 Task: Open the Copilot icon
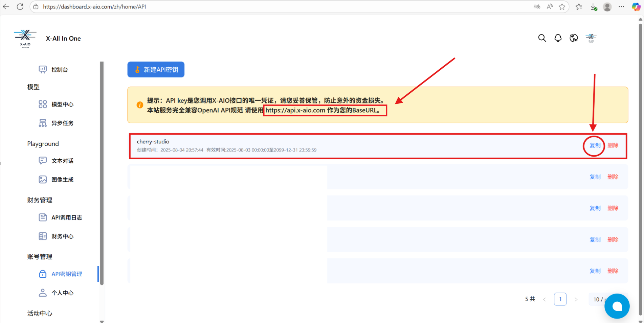tap(636, 6)
